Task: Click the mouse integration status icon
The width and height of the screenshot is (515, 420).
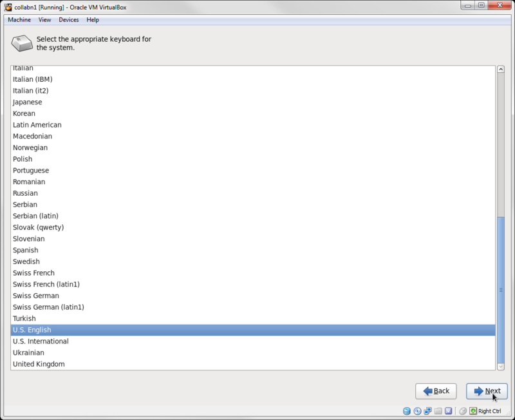Action: coord(463,411)
